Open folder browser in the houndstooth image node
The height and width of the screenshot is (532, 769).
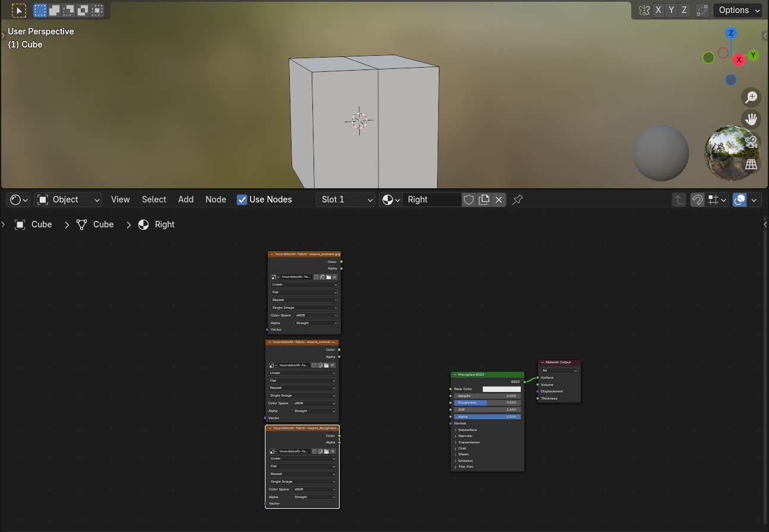tap(327, 277)
